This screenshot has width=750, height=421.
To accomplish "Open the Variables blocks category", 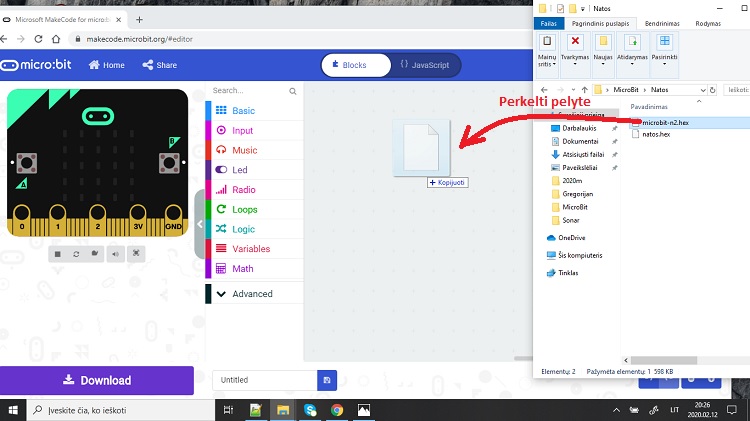I will coord(254,249).
